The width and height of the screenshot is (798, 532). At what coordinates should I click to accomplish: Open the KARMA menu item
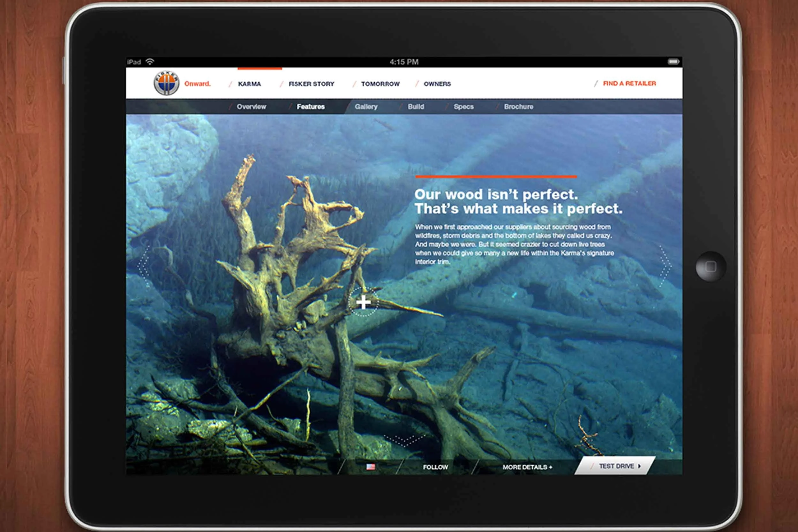click(249, 84)
